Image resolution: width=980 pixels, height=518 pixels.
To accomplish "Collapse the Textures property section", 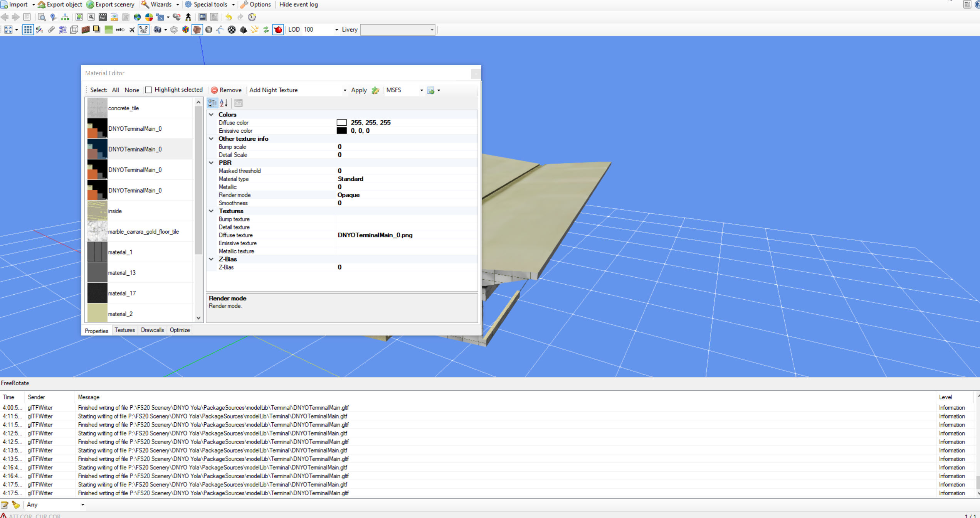I will (x=211, y=211).
